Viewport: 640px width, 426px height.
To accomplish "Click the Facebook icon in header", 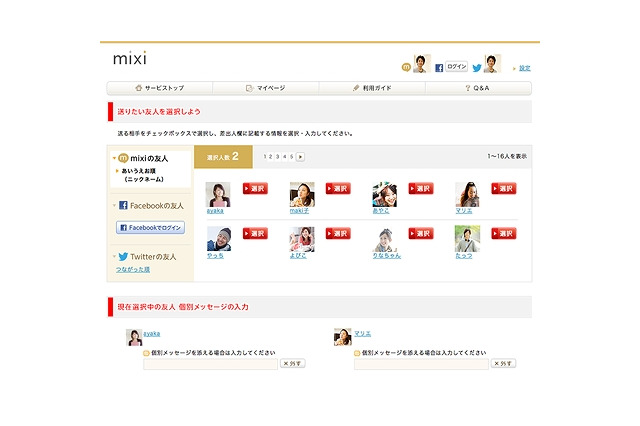I will click(x=439, y=68).
